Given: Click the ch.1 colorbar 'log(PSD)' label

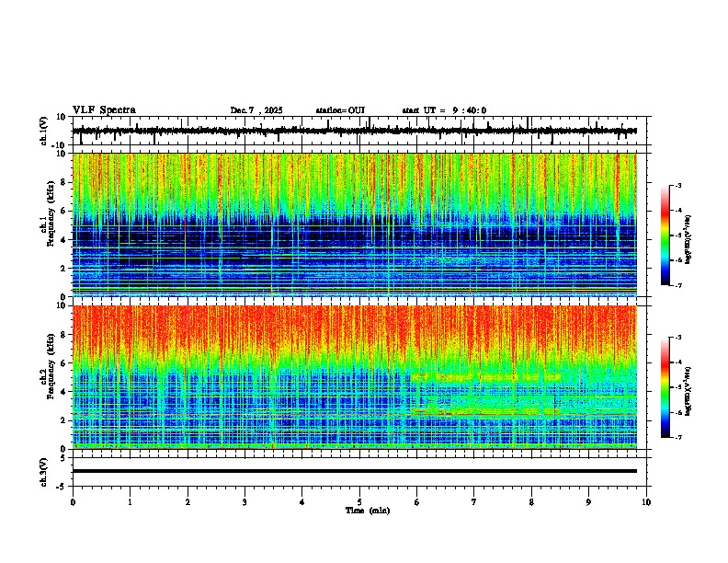Looking at the screenshot, I should pyautogui.click(x=688, y=240).
